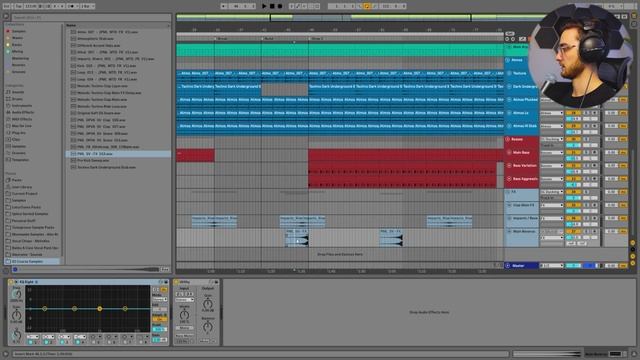Select Grooves browser category
The image size is (640, 360).
coord(18,153)
